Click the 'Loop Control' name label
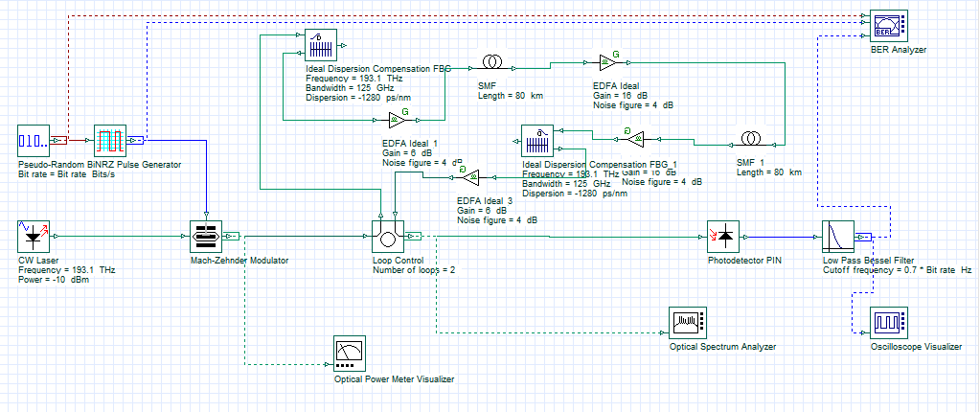The height and width of the screenshot is (412, 980). (399, 260)
